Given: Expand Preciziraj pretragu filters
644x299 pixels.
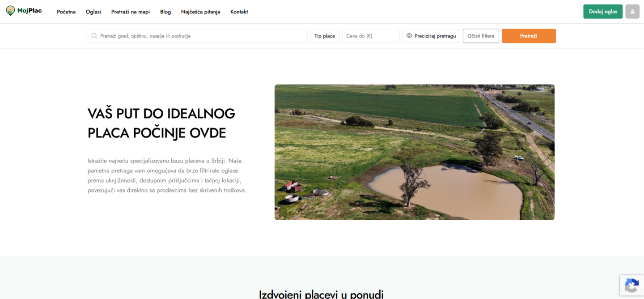Looking at the screenshot, I should point(431,36).
